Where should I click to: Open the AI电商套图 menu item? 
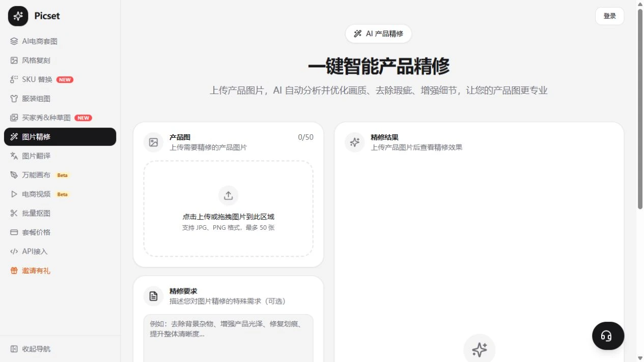pyautogui.click(x=60, y=41)
